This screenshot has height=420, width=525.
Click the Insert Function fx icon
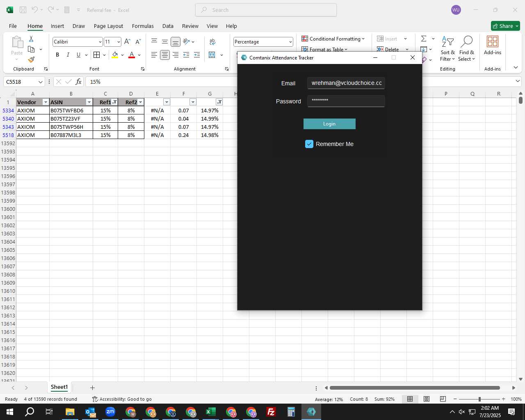point(78,82)
